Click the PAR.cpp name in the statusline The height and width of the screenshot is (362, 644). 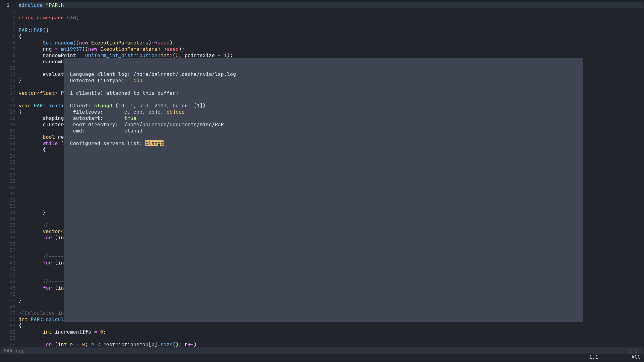click(x=14, y=351)
